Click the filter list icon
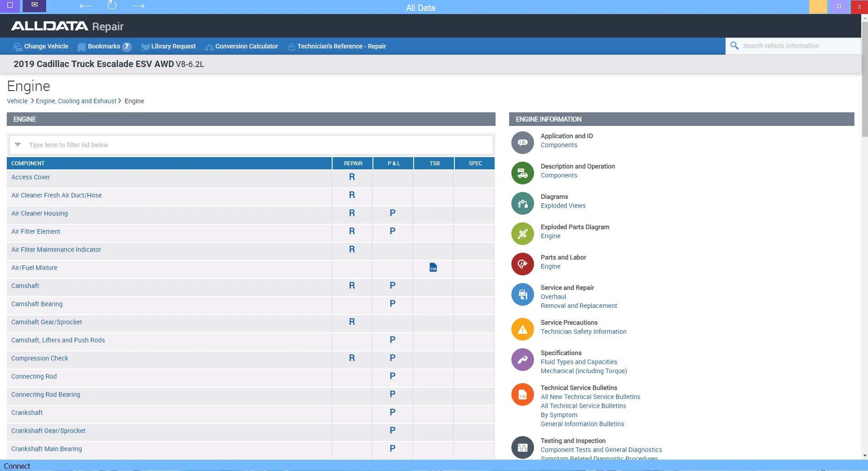This screenshot has width=868, height=471. coord(18,145)
